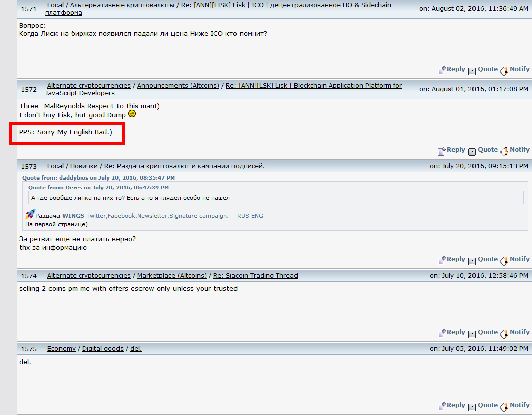Open the Siacoin Trading Thread link
The width and height of the screenshot is (532, 415).
256,275
